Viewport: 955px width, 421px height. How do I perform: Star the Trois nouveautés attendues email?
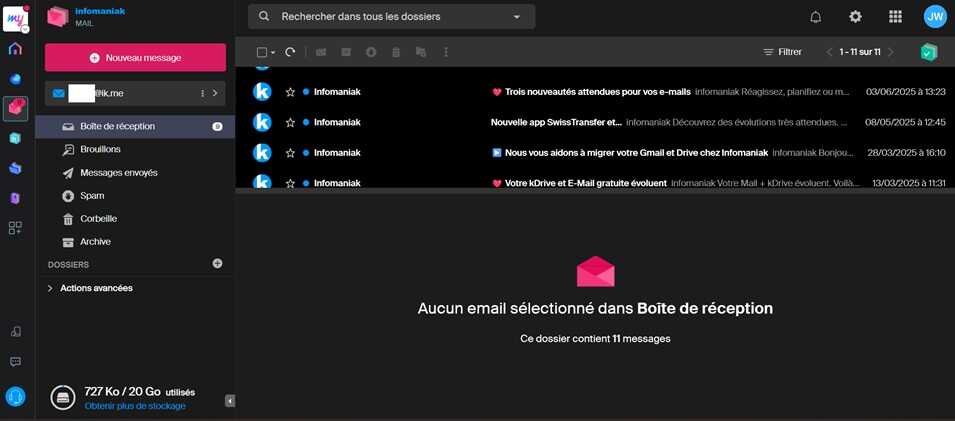click(290, 92)
